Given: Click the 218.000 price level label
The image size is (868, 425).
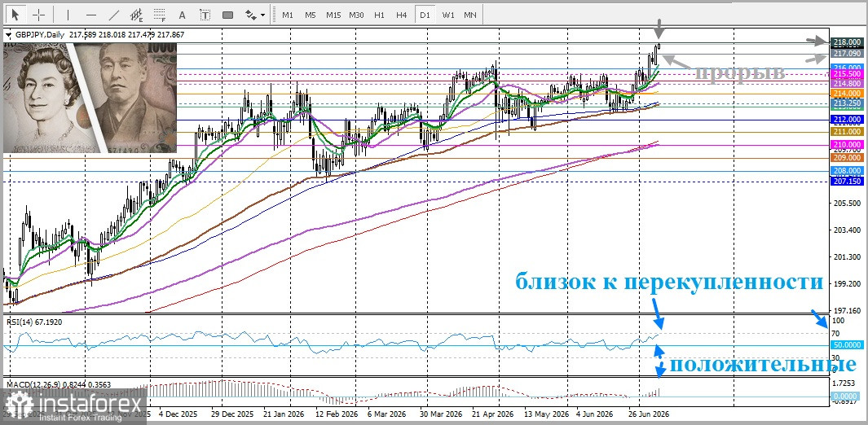Looking at the screenshot, I should click(846, 42).
